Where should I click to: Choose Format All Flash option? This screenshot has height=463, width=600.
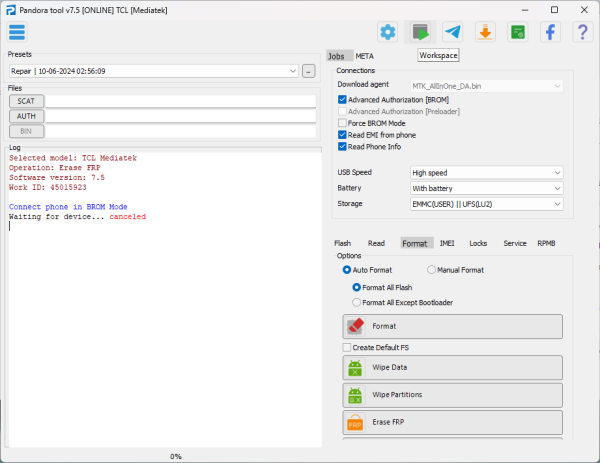pos(356,287)
